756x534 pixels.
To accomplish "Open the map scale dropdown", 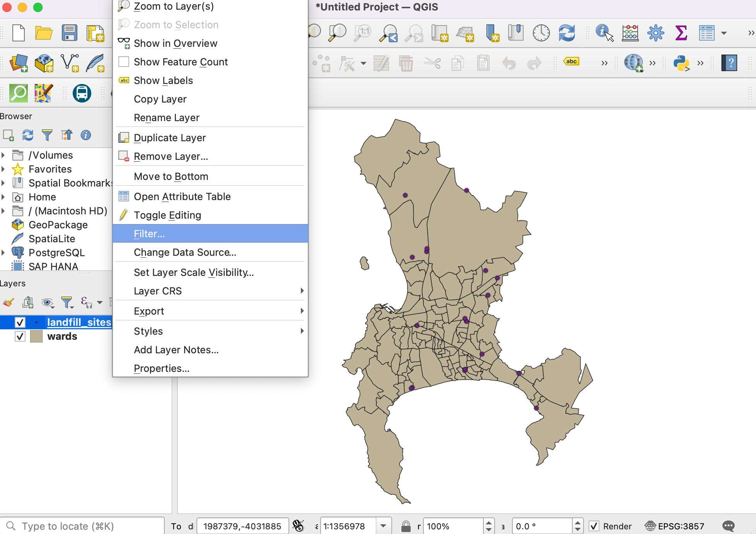I will [383, 526].
